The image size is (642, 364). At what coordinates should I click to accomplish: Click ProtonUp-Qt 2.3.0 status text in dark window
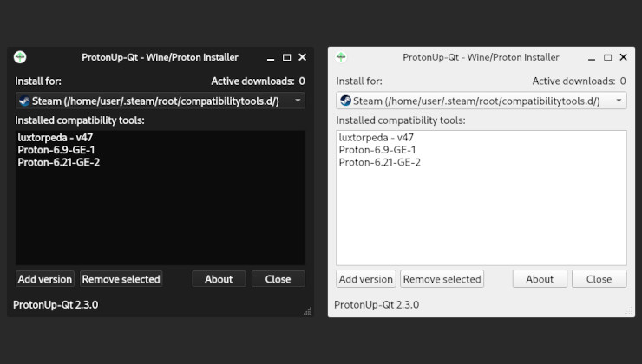pyautogui.click(x=56, y=305)
